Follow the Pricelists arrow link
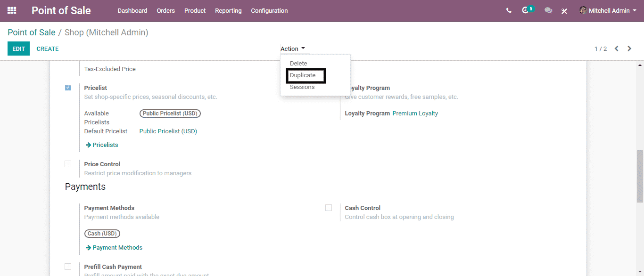This screenshot has width=644, height=276. click(x=102, y=145)
